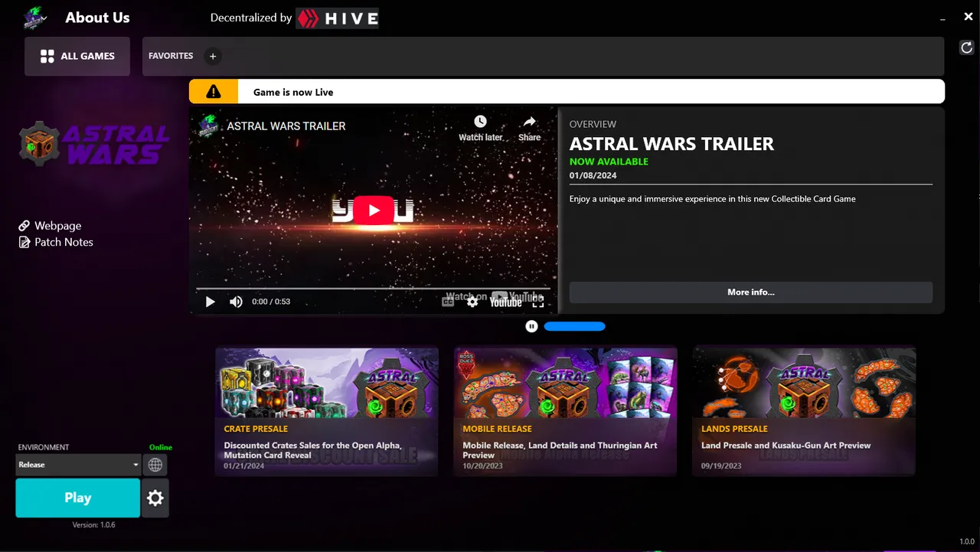The height and width of the screenshot is (552, 980).
Task: Enter fullscreen for the trailer video
Action: click(x=538, y=302)
